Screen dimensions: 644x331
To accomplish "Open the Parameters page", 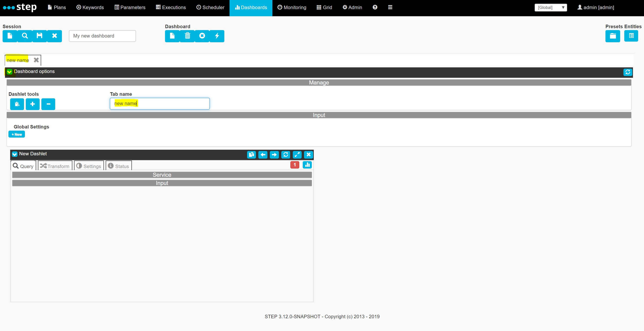I will (x=130, y=8).
